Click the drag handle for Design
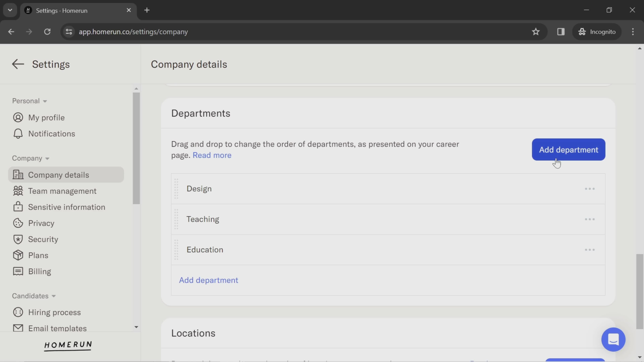644x362 pixels. coord(176,189)
